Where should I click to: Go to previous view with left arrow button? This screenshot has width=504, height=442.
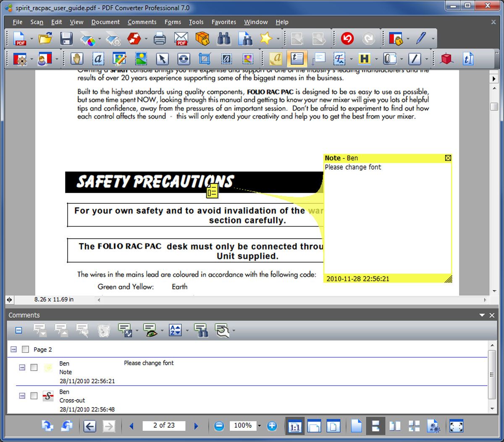89,426
